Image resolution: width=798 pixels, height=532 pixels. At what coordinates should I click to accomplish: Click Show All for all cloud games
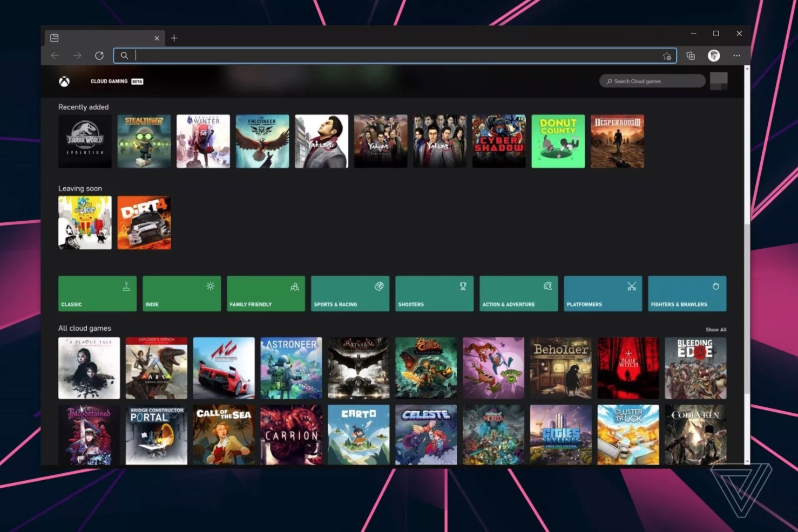[716, 329]
